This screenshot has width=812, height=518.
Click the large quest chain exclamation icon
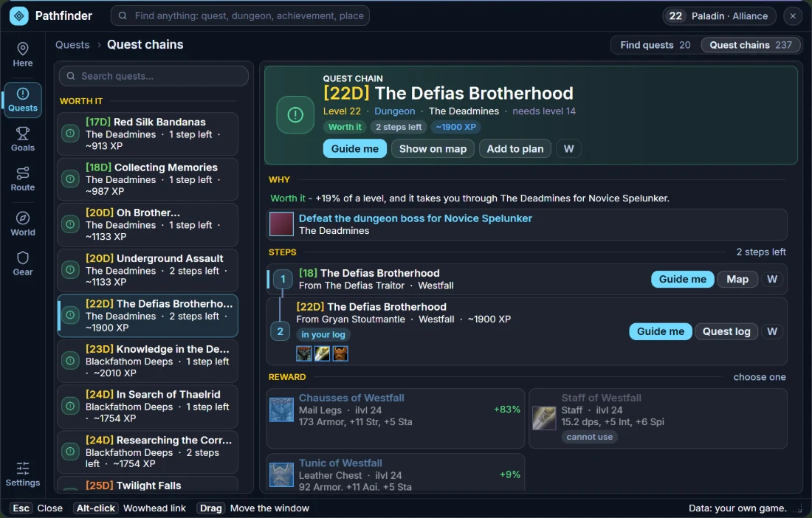(295, 114)
